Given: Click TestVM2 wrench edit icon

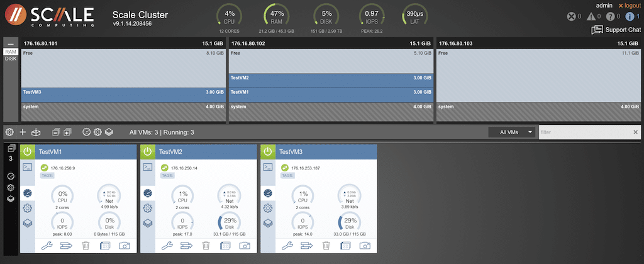Looking at the screenshot, I should coord(167,246).
